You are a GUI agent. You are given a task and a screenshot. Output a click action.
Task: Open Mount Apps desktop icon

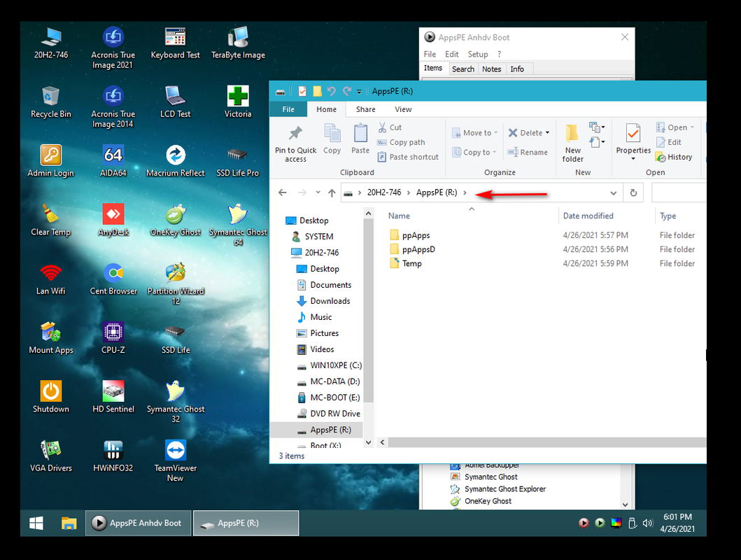pyautogui.click(x=50, y=338)
